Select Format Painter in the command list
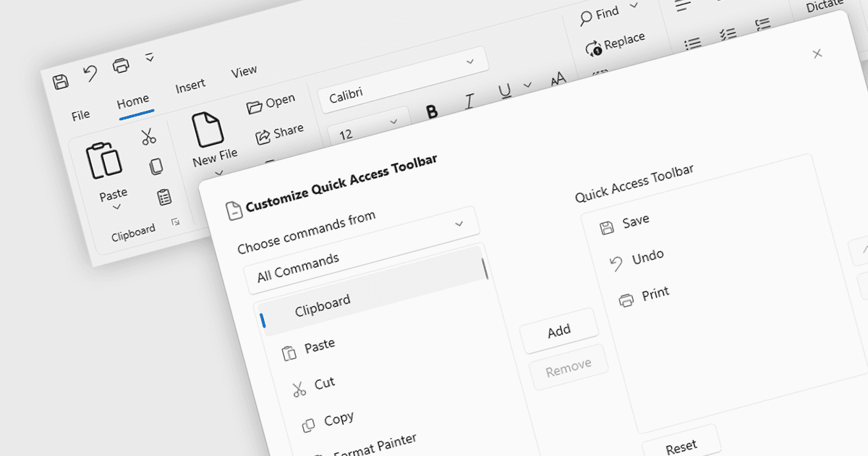Viewport: 868px width, 456px height. [375, 444]
